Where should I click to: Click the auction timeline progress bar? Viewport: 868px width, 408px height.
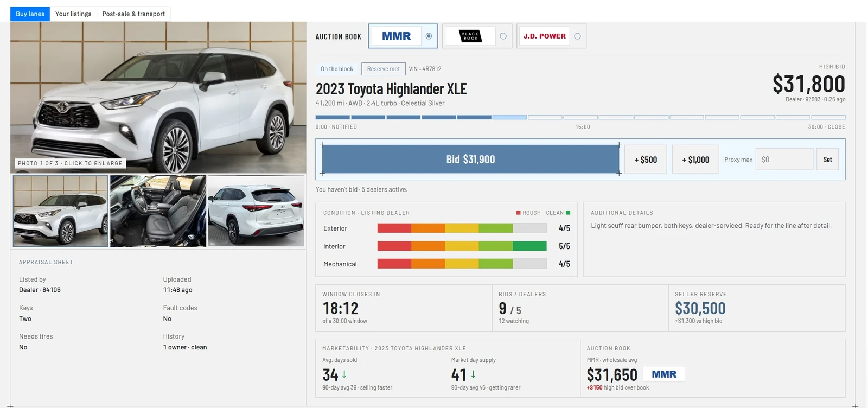point(580,117)
